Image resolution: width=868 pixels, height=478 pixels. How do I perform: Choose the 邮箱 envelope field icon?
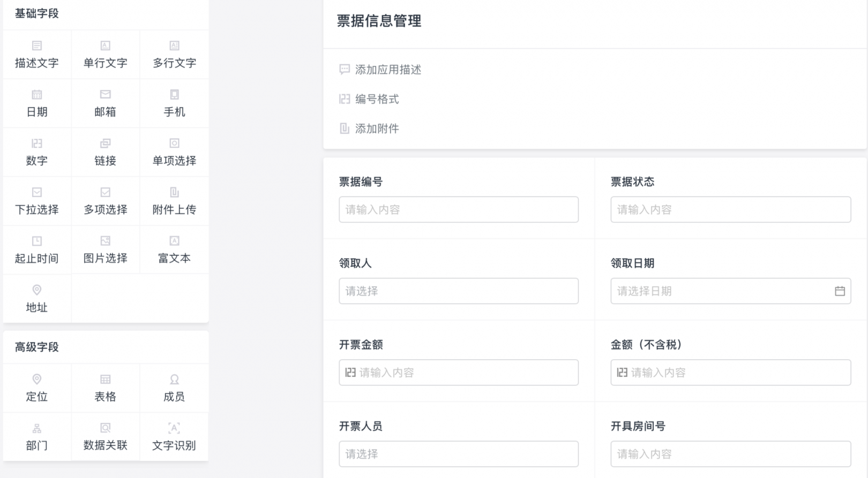click(106, 95)
